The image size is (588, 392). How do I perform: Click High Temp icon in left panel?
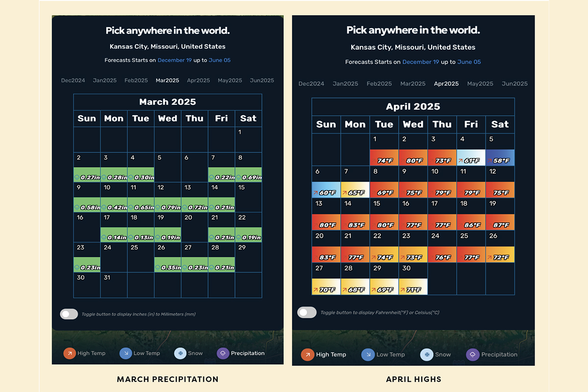70,353
